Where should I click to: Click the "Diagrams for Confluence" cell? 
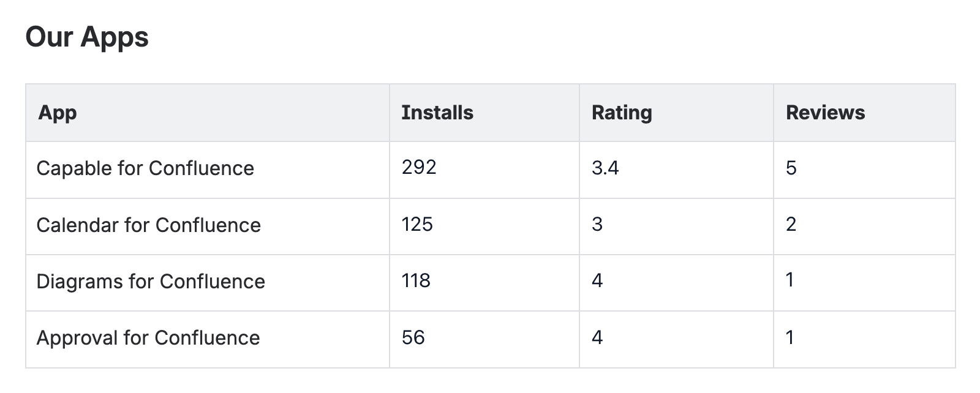(151, 282)
